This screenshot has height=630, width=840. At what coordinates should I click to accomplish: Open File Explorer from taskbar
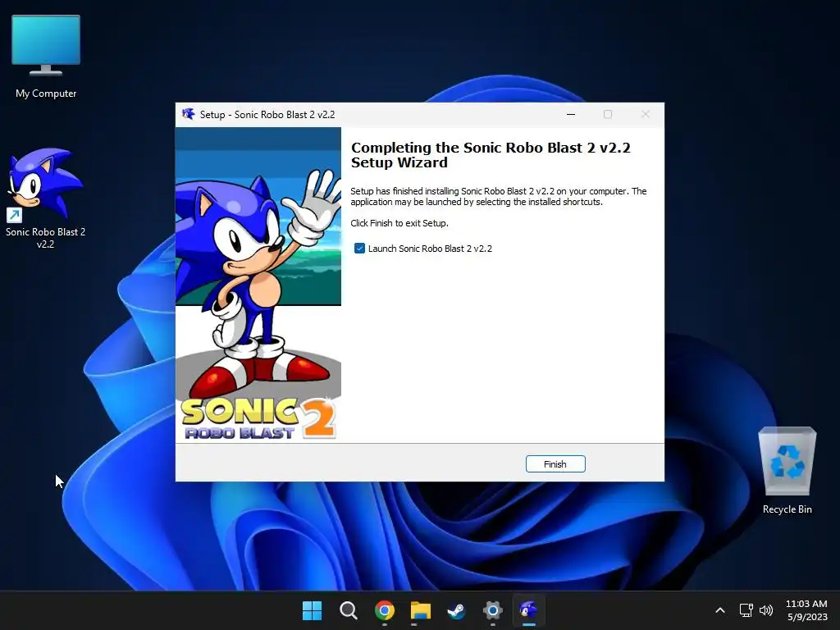tap(421, 610)
